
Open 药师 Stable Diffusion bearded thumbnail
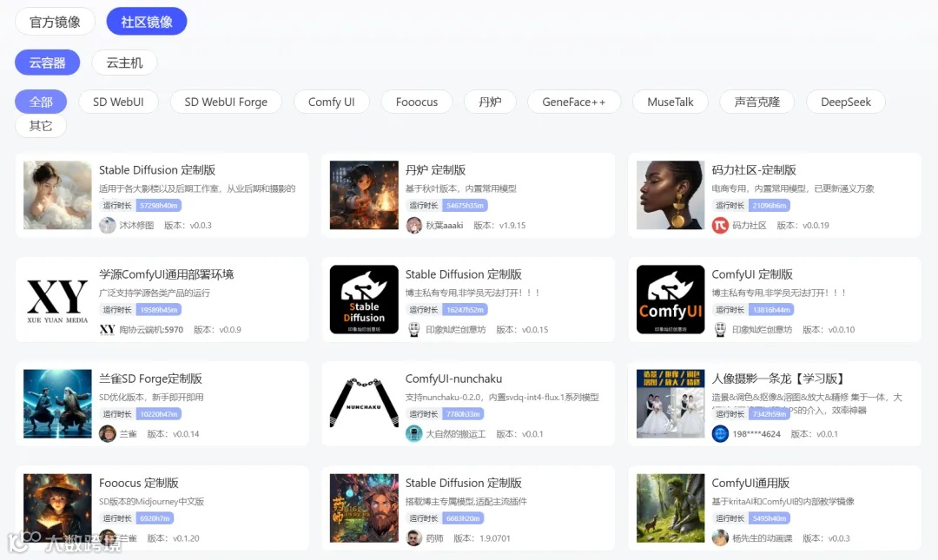click(x=364, y=508)
